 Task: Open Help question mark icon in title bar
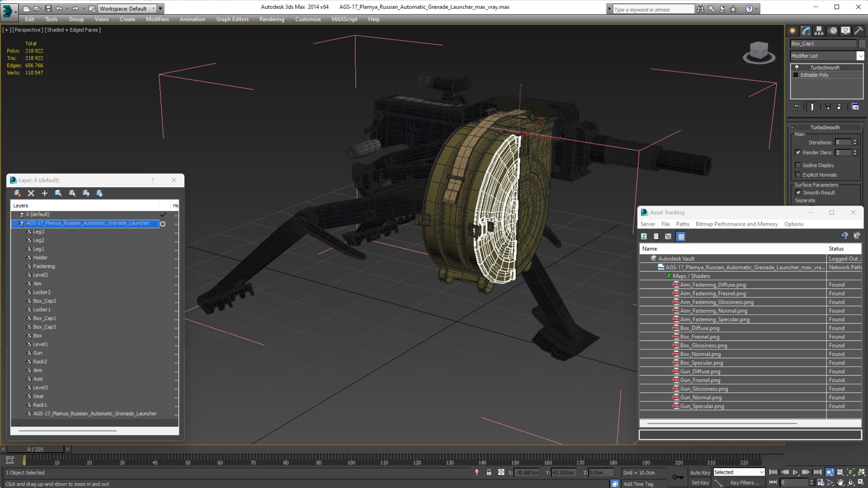pos(749,9)
